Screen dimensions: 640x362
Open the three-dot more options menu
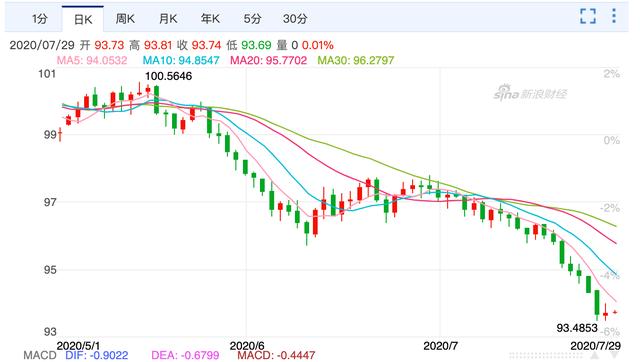click(614, 16)
